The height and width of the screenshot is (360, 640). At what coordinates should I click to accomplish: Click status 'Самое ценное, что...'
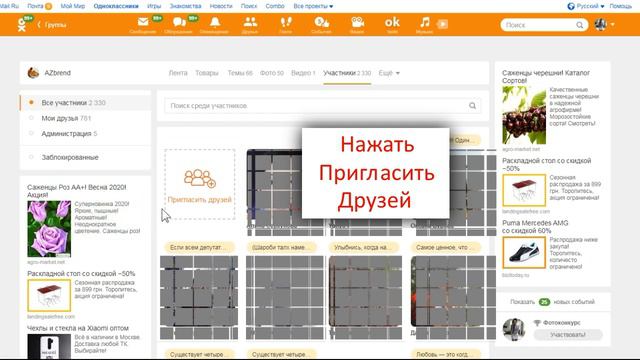tap(445, 247)
